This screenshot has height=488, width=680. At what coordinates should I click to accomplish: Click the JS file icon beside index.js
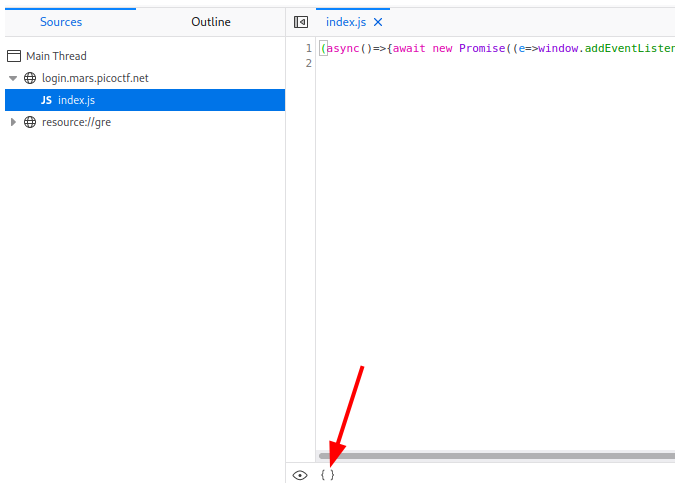[x=46, y=100]
